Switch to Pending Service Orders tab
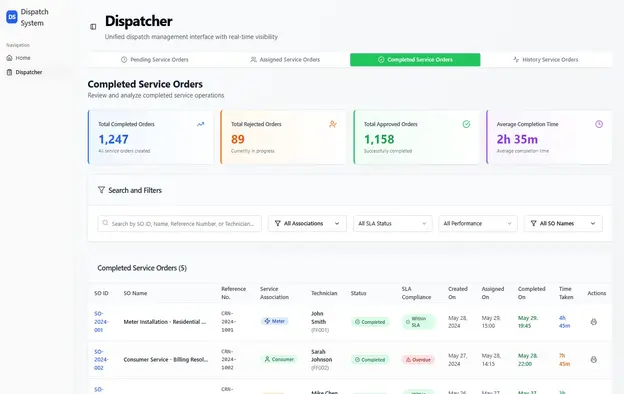The image size is (624, 394). [154, 60]
